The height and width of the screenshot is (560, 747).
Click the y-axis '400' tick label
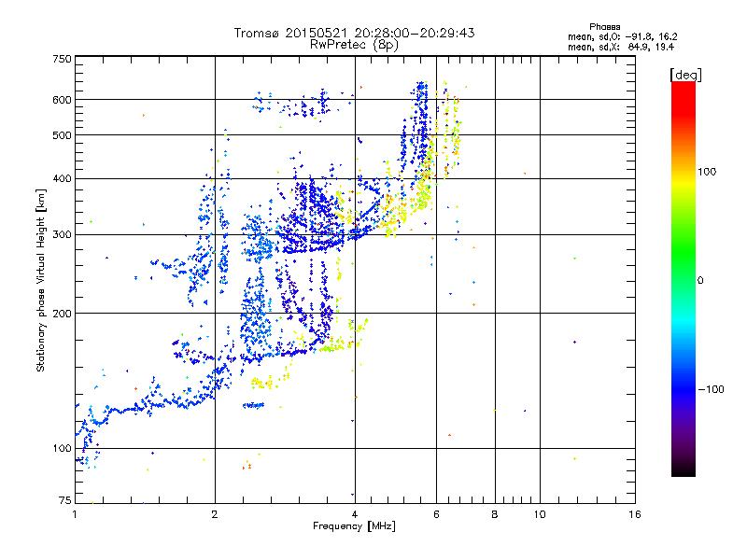coord(62,178)
